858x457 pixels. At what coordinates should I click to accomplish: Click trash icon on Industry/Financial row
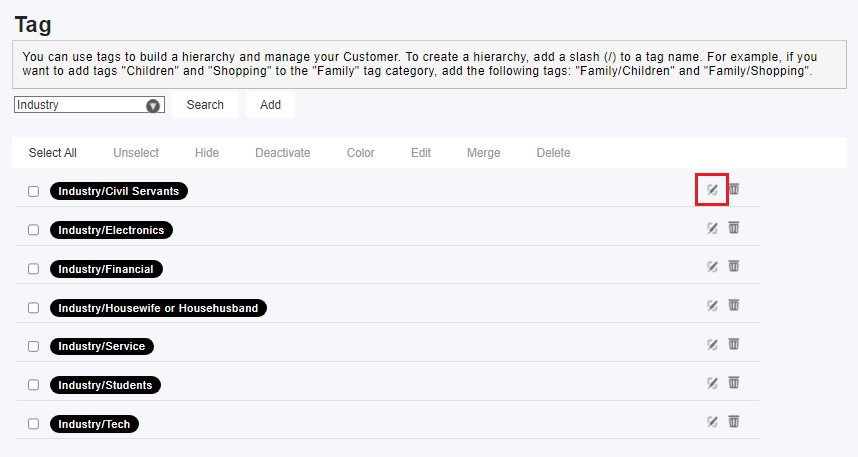pos(734,266)
